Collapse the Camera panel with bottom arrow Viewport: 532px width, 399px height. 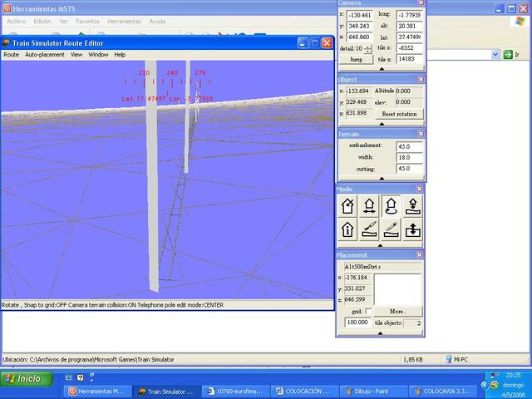coord(382,70)
